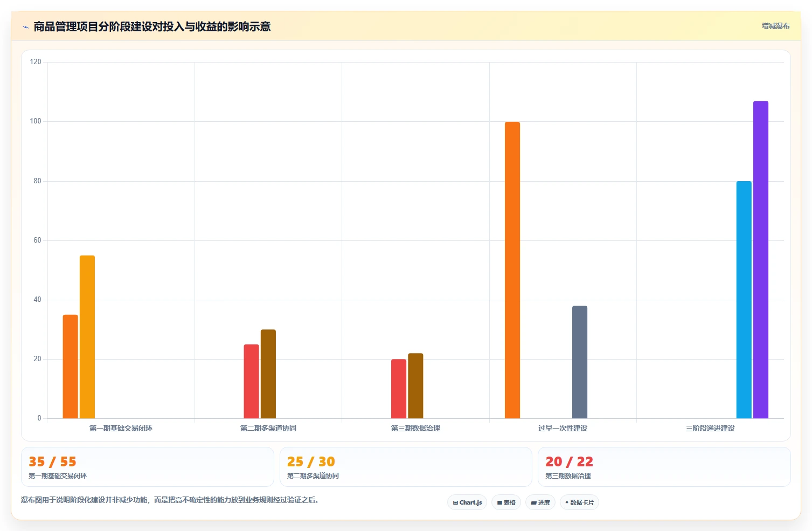
Task: Click the brown 22 bar in 第三期数据治理
Action: (415, 386)
